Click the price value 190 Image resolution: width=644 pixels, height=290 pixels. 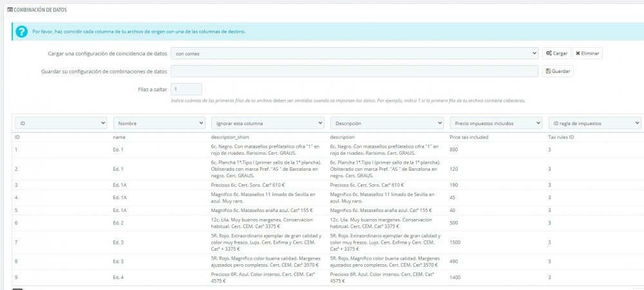pos(454,185)
